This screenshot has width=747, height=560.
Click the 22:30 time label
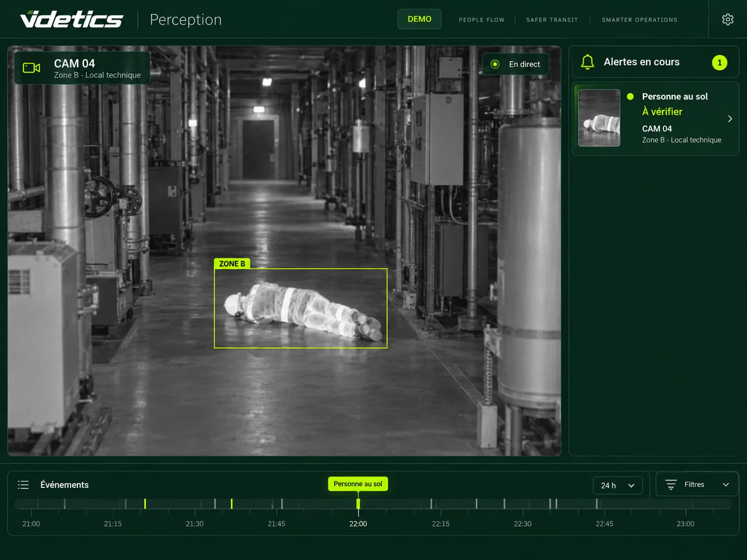pyautogui.click(x=523, y=524)
